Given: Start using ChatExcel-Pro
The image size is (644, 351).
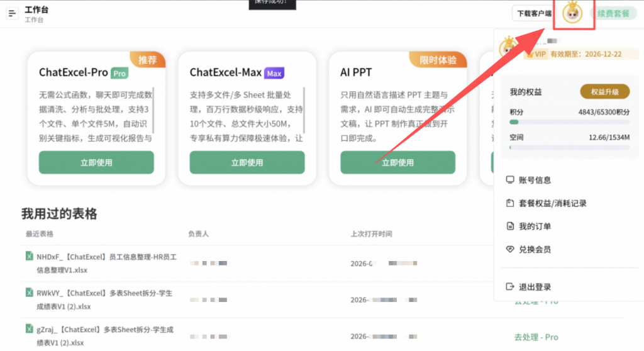Looking at the screenshot, I should [x=96, y=162].
